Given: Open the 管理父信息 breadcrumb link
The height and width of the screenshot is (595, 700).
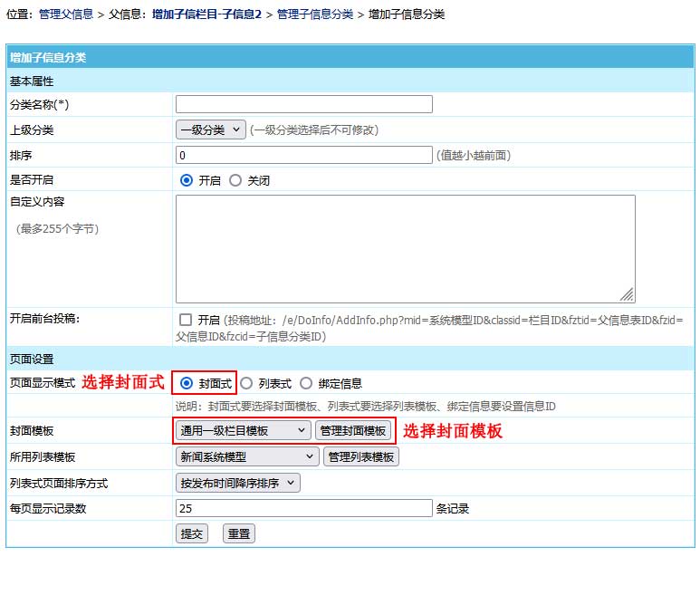Looking at the screenshot, I should pyautogui.click(x=66, y=14).
